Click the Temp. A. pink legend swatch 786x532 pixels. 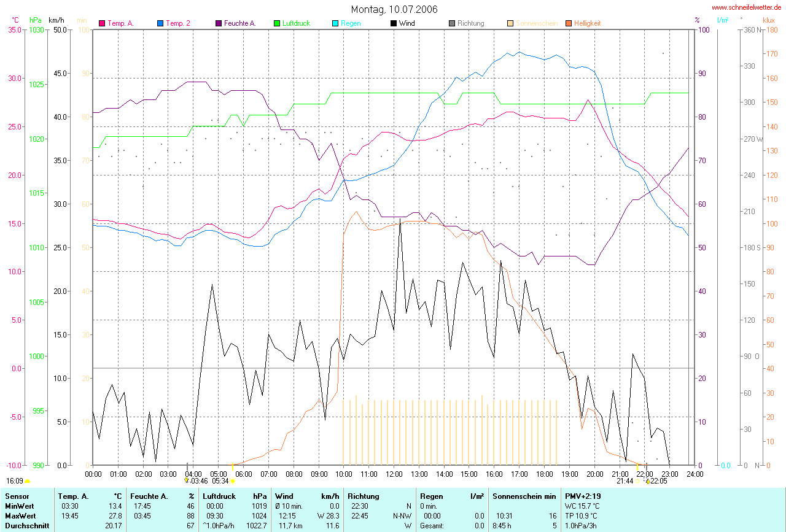click(x=102, y=23)
